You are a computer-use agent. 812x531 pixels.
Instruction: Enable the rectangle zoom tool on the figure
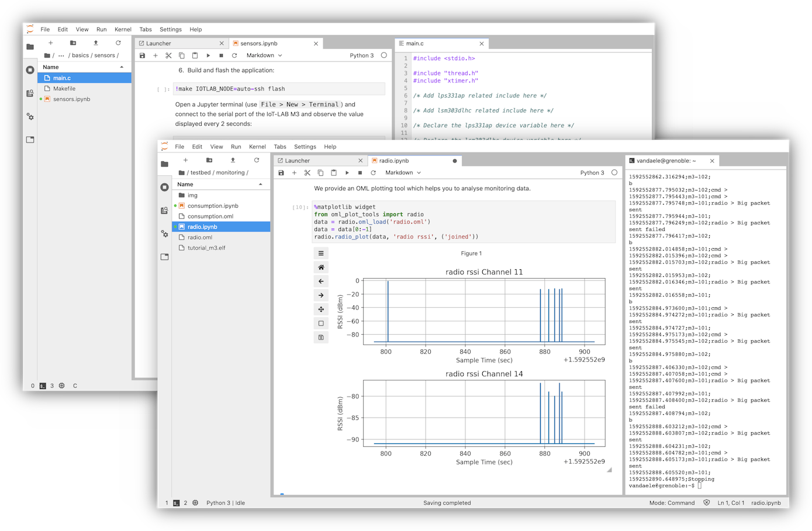321,323
